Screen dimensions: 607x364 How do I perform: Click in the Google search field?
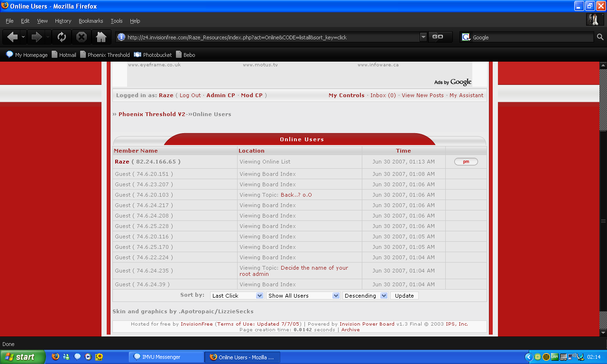(531, 37)
